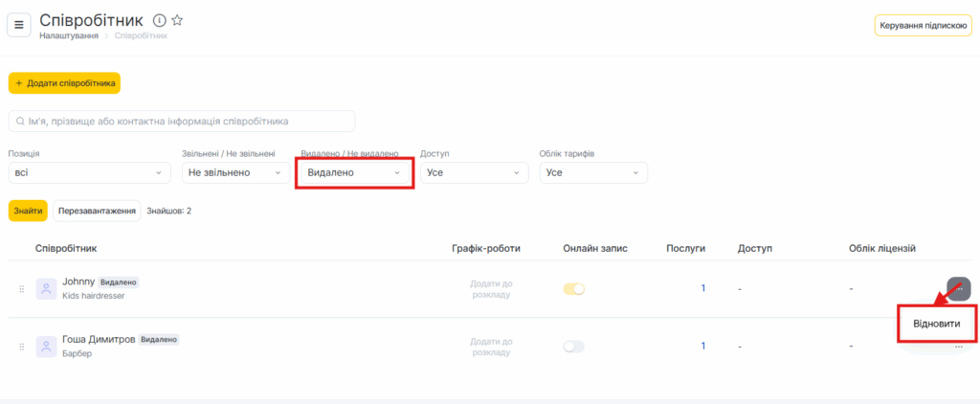Open the Облік тарифів dropdown
This screenshot has height=404, width=980.
point(593,172)
